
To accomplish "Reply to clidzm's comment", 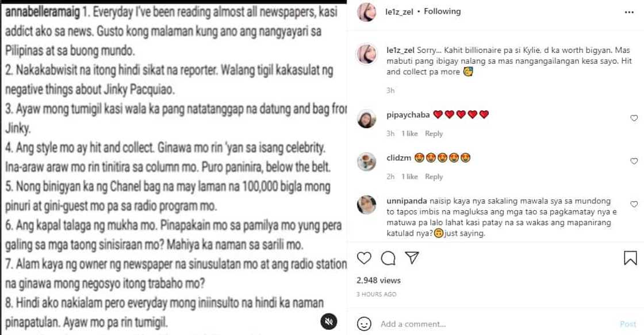I will (x=434, y=176).
